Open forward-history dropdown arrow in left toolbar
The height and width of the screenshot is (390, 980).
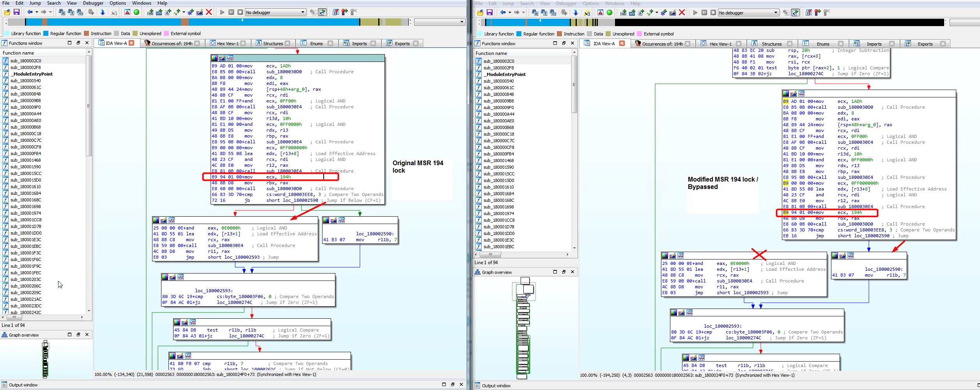(50, 12)
